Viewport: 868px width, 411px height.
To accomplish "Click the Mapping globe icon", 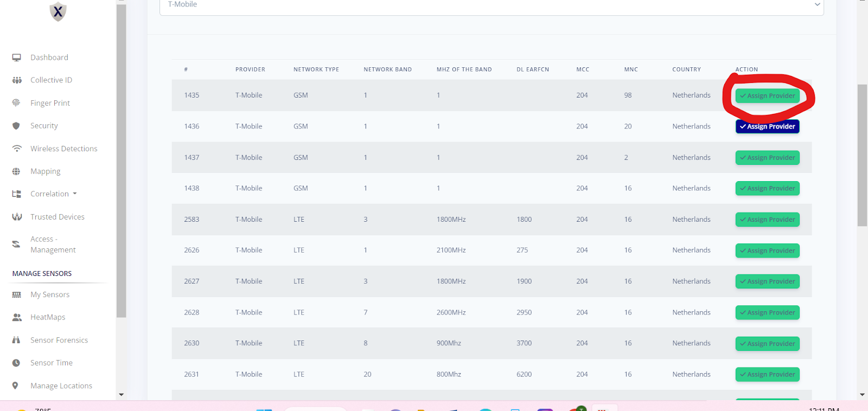I will click(x=16, y=171).
